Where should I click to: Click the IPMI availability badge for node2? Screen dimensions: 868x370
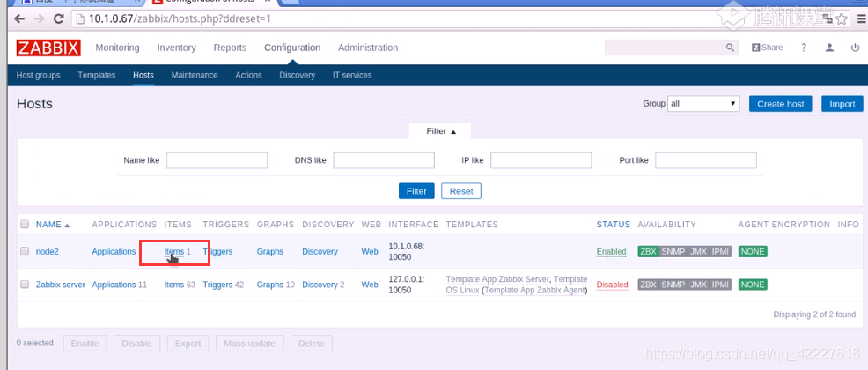click(x=720, y=251)
